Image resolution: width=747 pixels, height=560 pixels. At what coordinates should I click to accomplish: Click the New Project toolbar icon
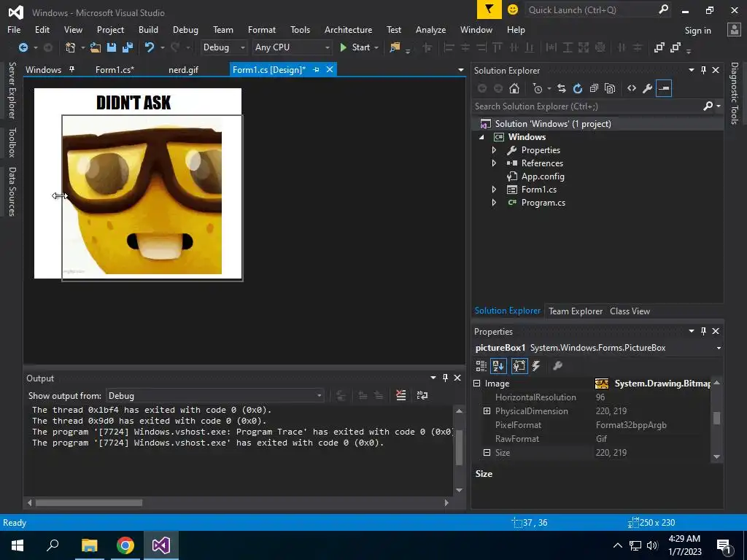71,47
